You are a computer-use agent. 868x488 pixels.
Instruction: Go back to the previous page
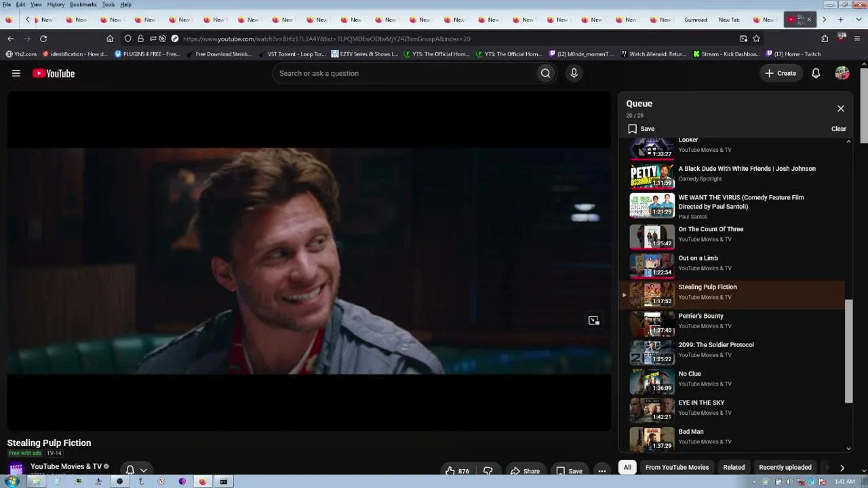pos(10,39)
